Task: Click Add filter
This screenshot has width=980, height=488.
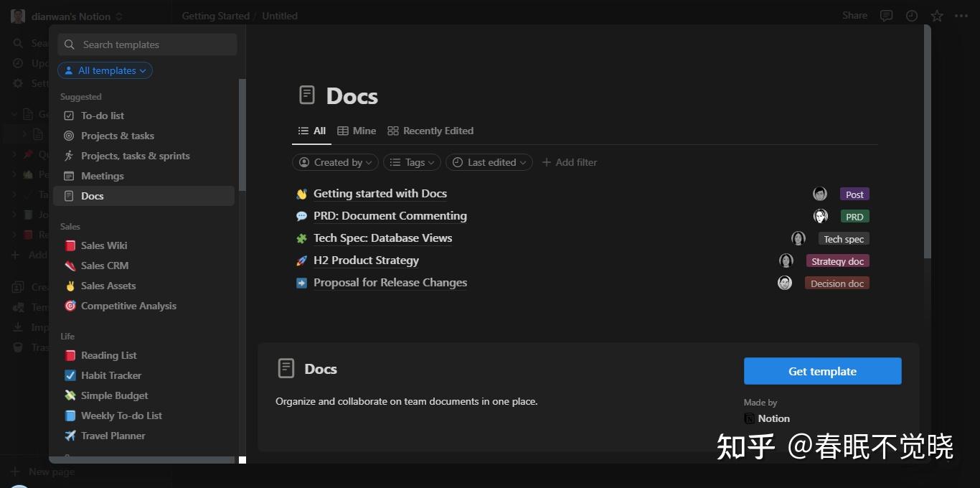Action: pos(570,162)
